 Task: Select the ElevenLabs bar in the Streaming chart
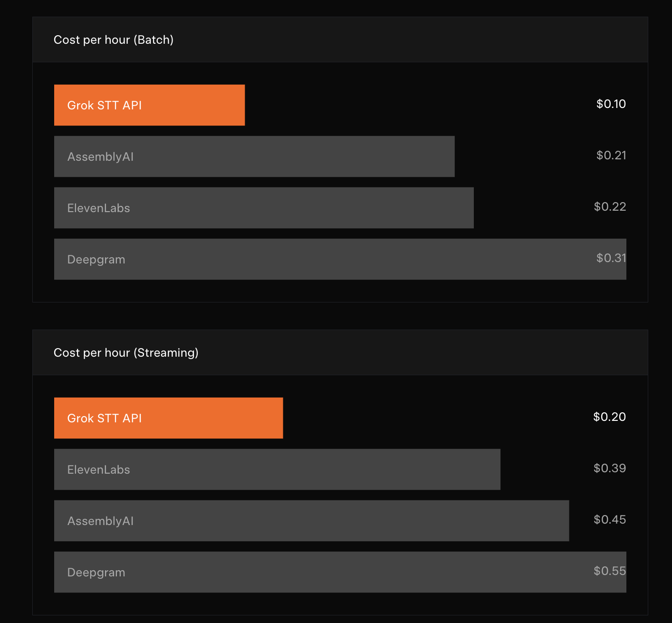[309, 469]
